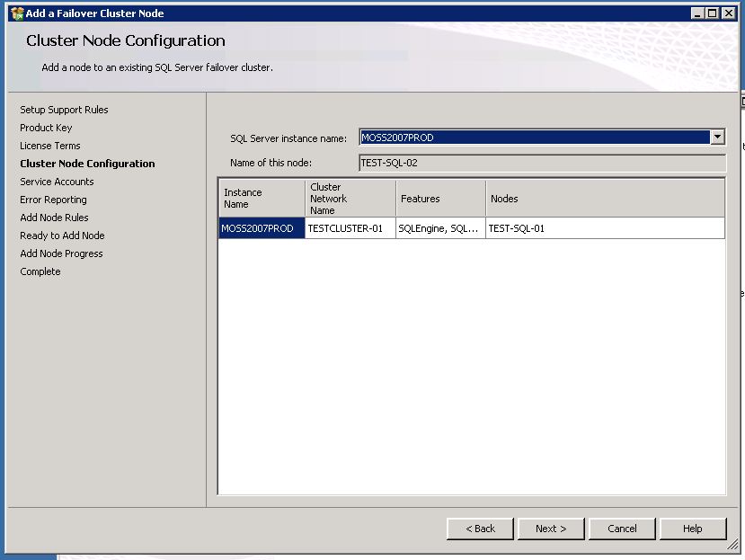This screenshot has height=560, width=745.
Task: Select the Setup Support Rules step
Action: 64,110
